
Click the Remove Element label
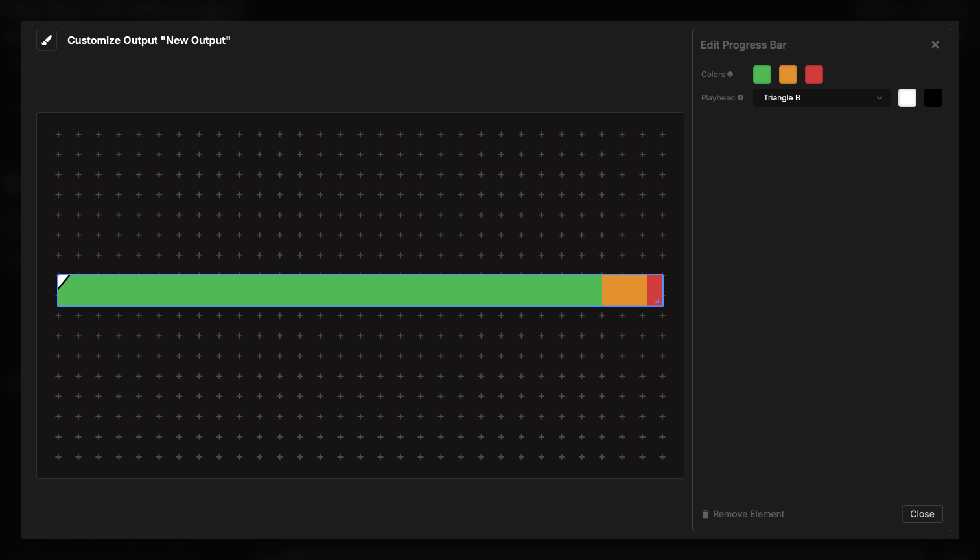[x=749, y=513]
